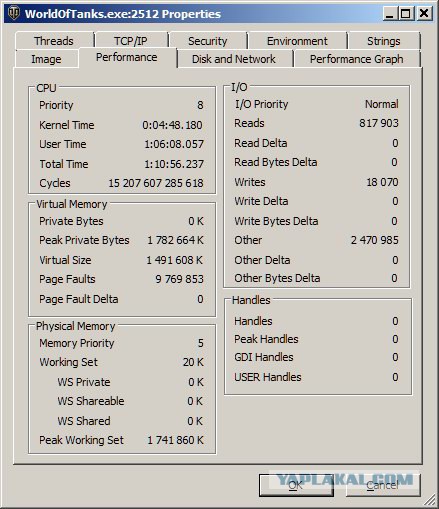
Task: Click the I/O Priority value Normal
Action: click(x=382, y=104)
